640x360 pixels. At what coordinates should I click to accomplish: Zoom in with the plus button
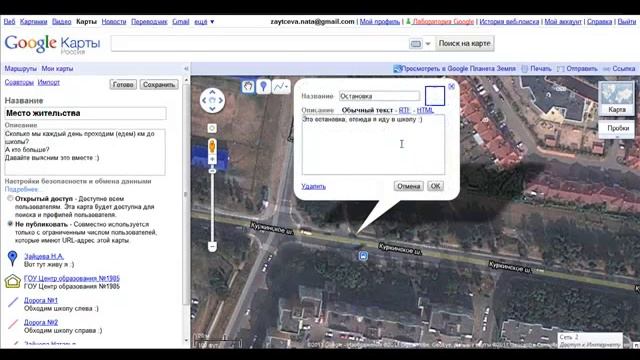212,159
